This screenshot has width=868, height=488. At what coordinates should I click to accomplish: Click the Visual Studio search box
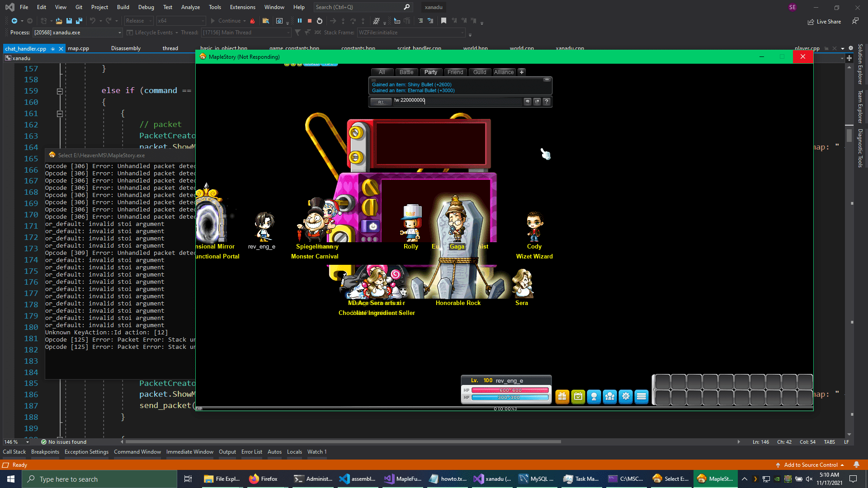(x=363, y=7)
